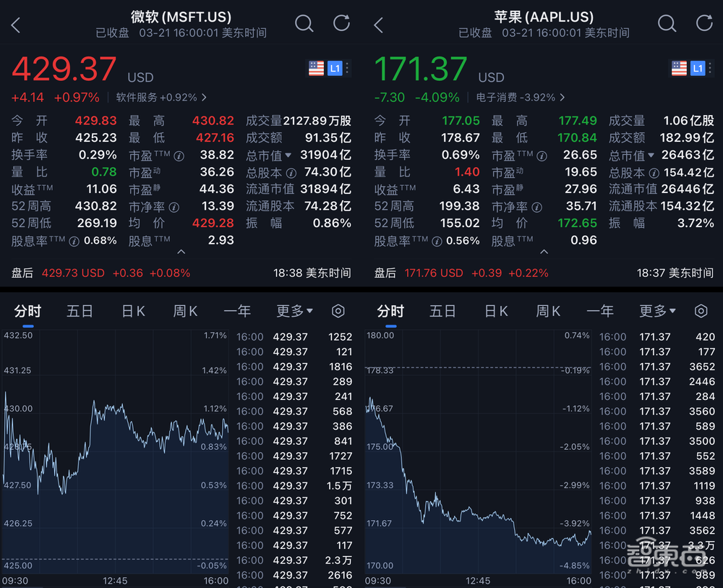Open search on Microsoft stock page
723x588 pixels.
[x=304, y=23]
